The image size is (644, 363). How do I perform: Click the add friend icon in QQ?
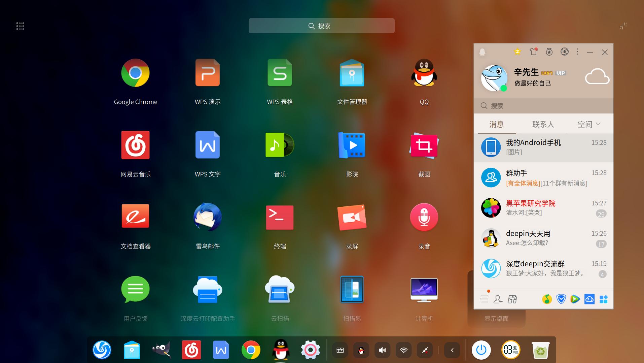(x=498, y=299)
